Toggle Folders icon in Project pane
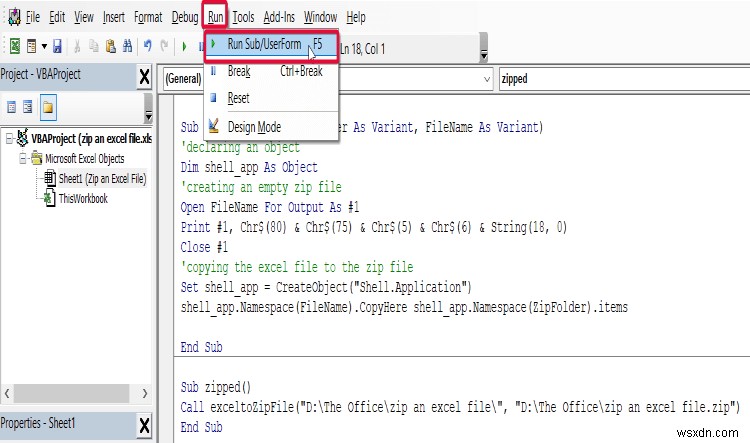The width and height of the screenshot is (750, 443). click(48, 107)
